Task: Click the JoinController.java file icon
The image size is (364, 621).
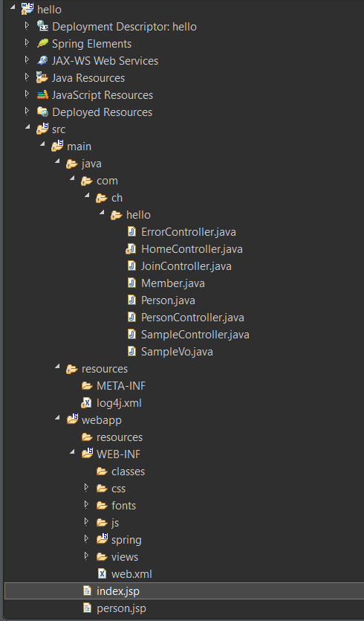Action: pyautogui.click(x=131, y=266)
